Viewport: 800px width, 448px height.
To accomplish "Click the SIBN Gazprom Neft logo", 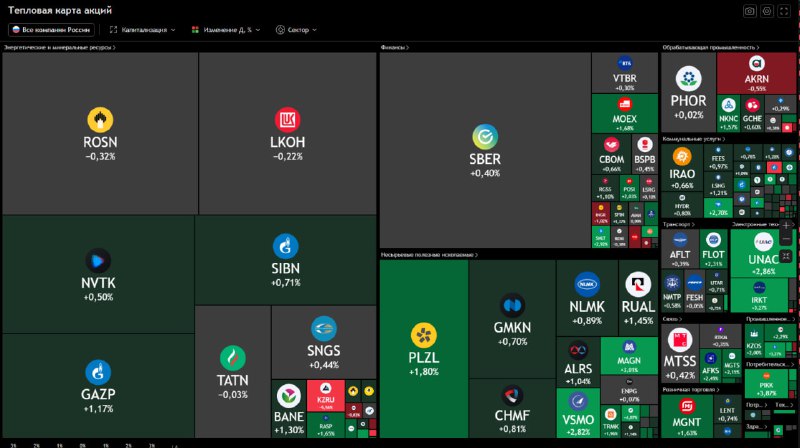I will click(286, 246).
